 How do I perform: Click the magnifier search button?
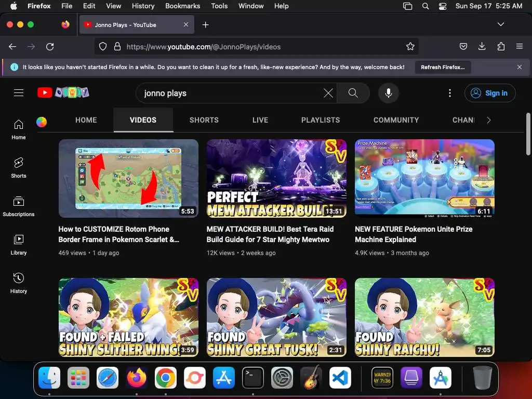tap(353, 93)
